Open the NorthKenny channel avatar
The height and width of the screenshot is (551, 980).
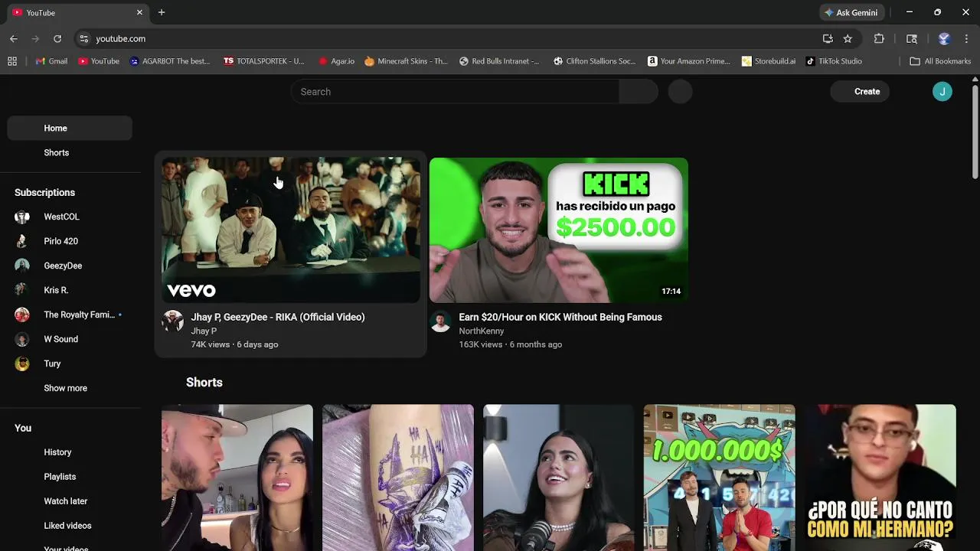[x=440, y=321]
